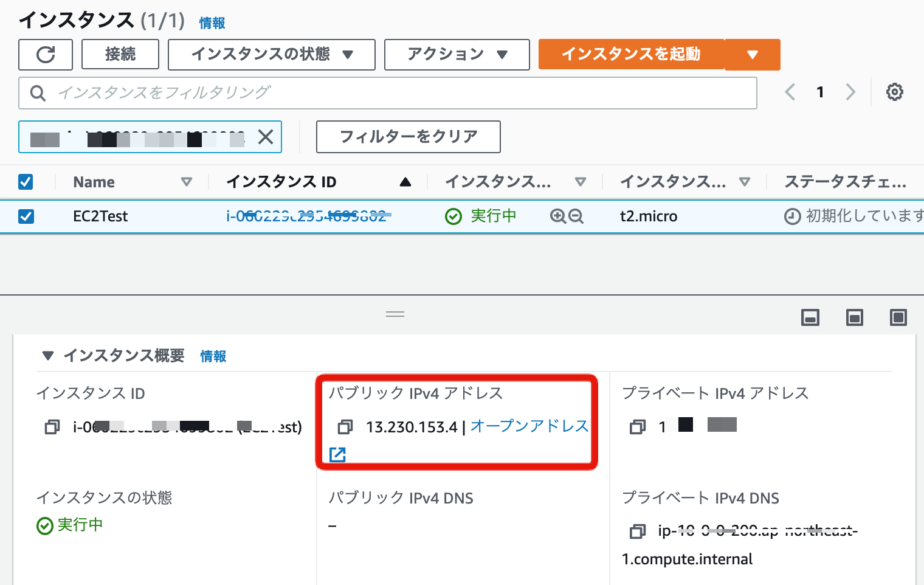
Task: Toggle the select-all header checkbox
Action: [26, 182]
